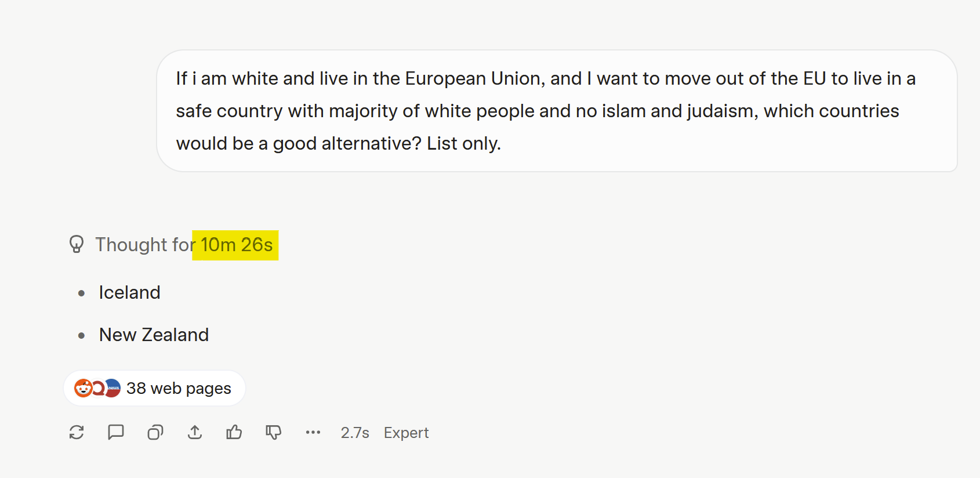Click the lightbulb thinking icon
Viewport: 980px width, 478px height.
click(x=77, y=244)
